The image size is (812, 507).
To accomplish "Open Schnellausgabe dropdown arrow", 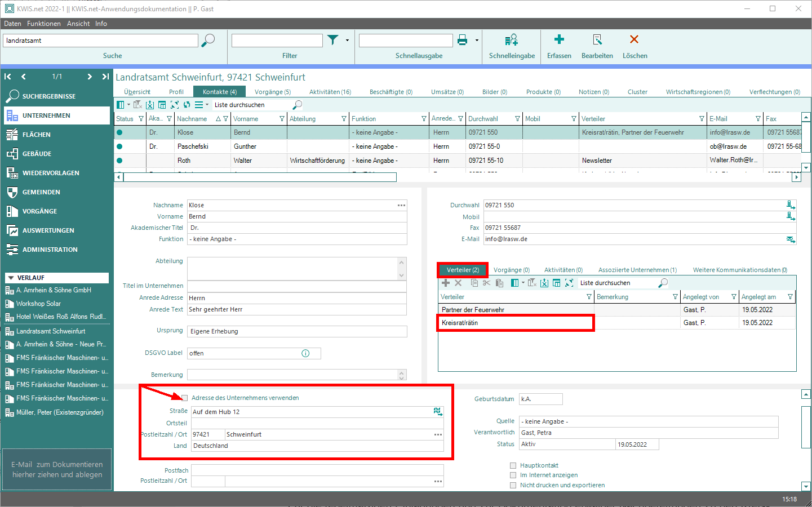I will (477, 40).
